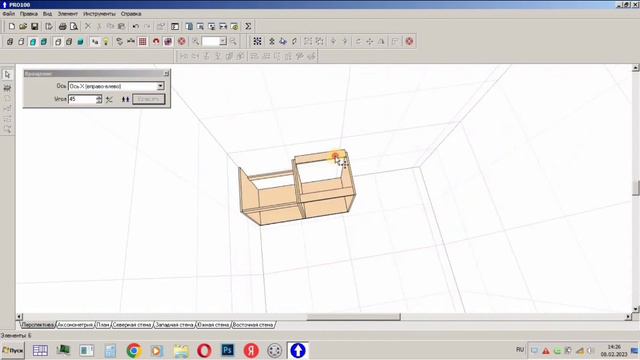Open Yandex browser from taskbar

coord(251,351)
